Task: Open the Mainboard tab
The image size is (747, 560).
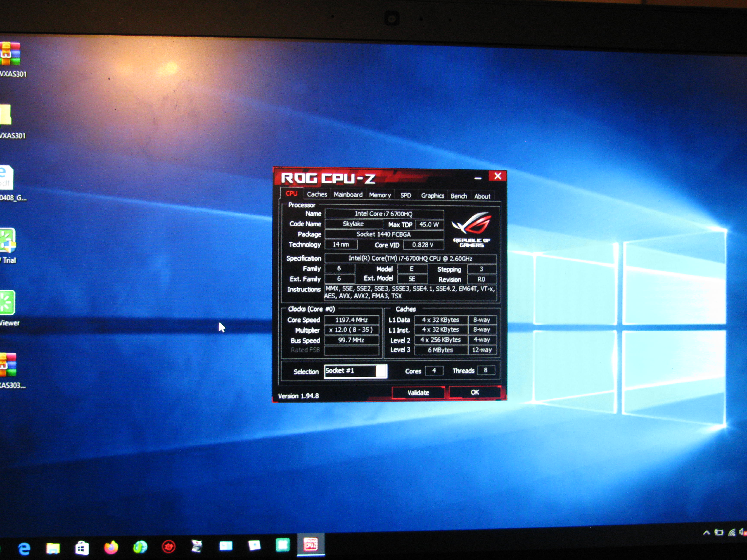Action: point(348,195)
